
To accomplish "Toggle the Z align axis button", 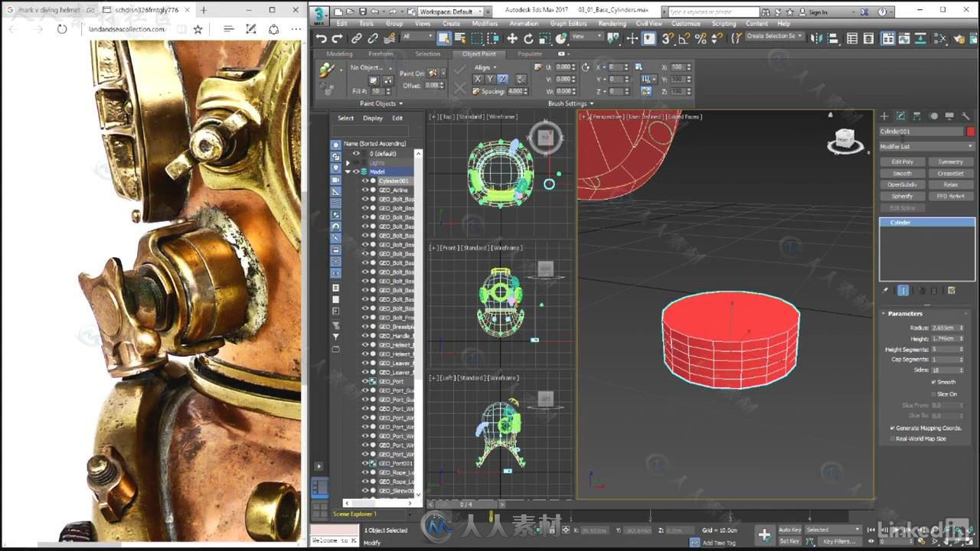I will point(502,79).
